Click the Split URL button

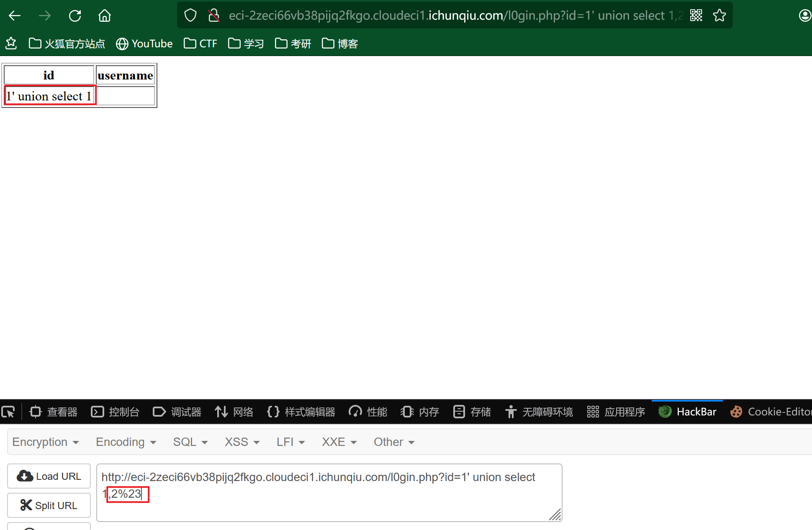[49, 505]
